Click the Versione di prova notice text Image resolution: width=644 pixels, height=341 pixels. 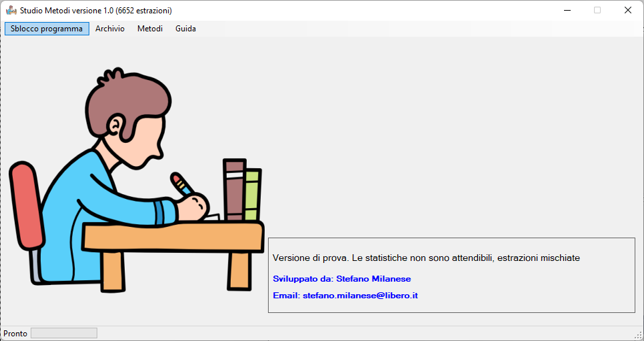pos(426,258)
